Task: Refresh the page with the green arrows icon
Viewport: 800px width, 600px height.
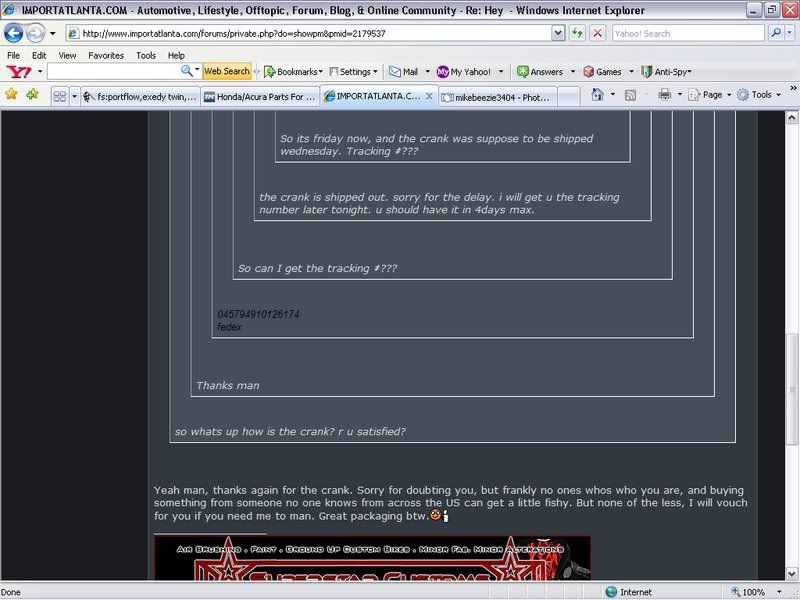Action: (578, 33)
